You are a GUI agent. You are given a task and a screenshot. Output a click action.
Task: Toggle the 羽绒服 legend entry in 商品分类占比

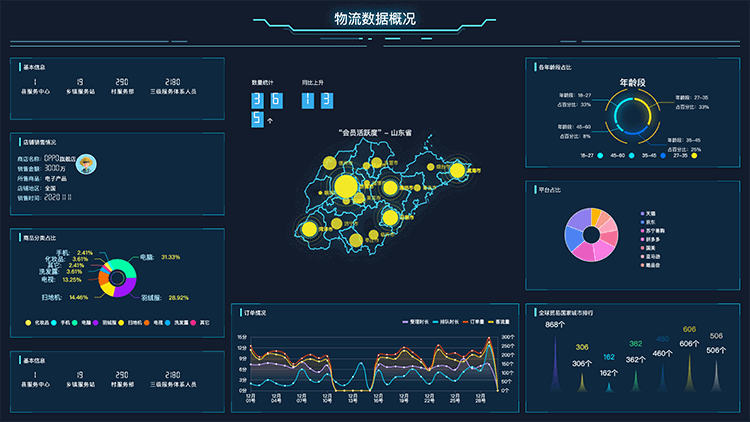(104, 322)
